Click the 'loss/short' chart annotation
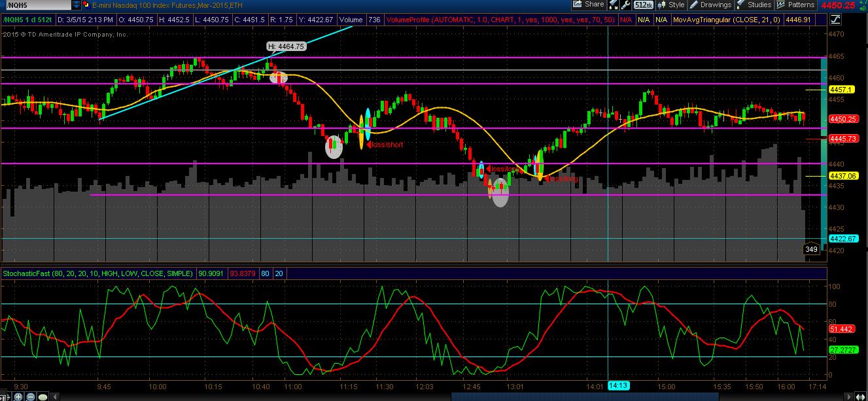Screen dimensions: 868x401 pyautogui.click(x=387, y=145)
